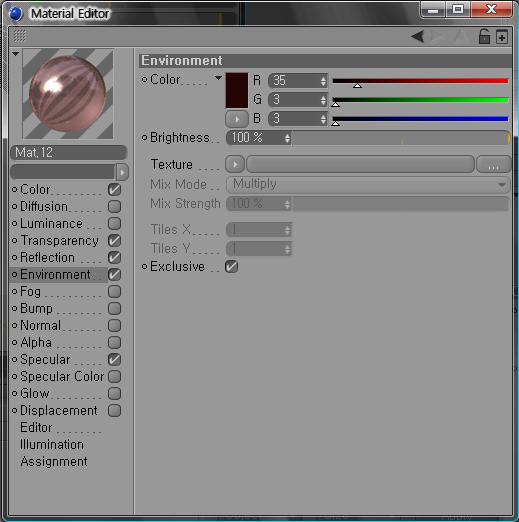The width and height of the screenshot is (519, 522).
Task: Open the Color mode dropdown arrow
Action: tap(218, 78)
